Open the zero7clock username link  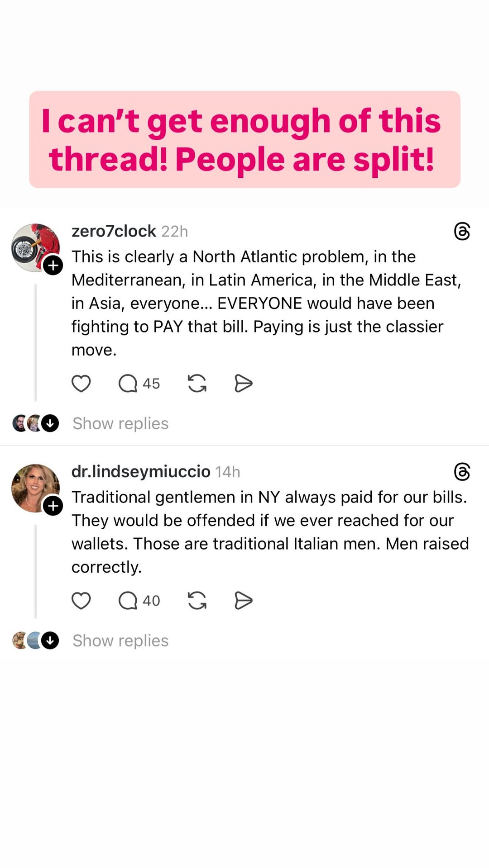click(x=114, y=231)
